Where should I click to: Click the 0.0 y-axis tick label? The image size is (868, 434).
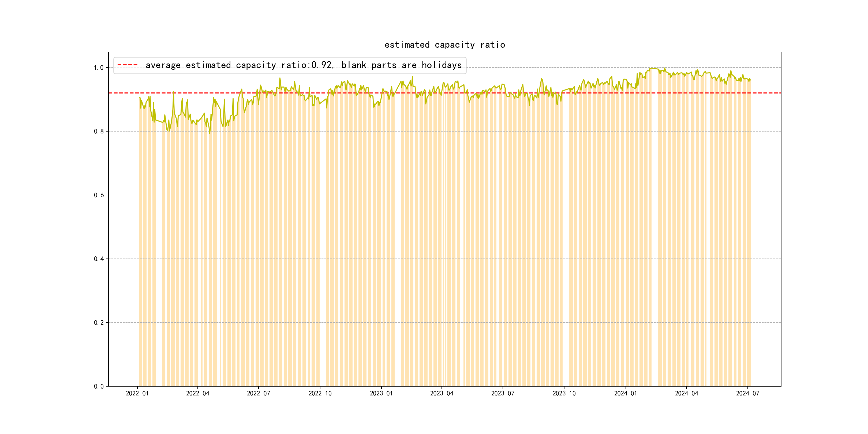99,387
